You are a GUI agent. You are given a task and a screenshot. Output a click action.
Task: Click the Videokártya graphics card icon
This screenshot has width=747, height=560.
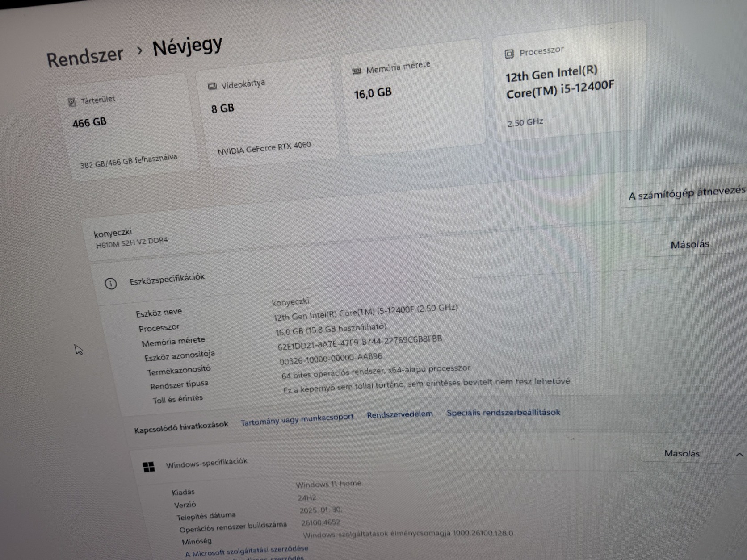coord(212,86)
